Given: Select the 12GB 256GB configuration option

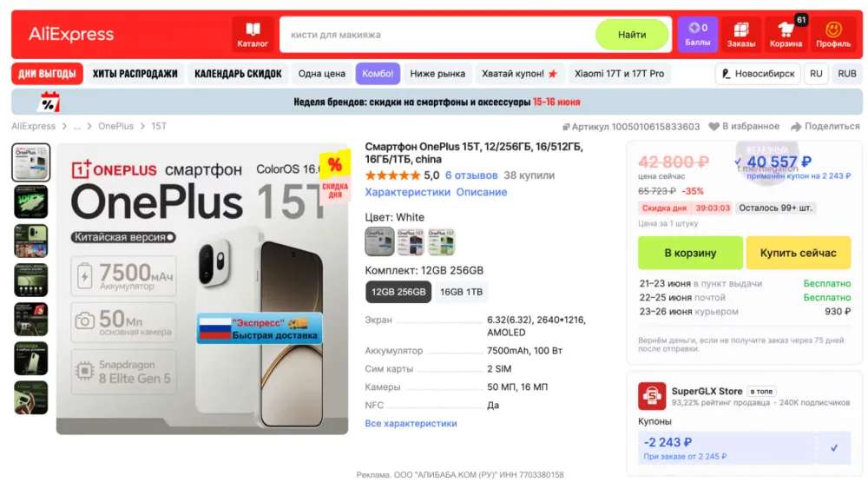Looking at the screenshot, I should click(398, 292).
